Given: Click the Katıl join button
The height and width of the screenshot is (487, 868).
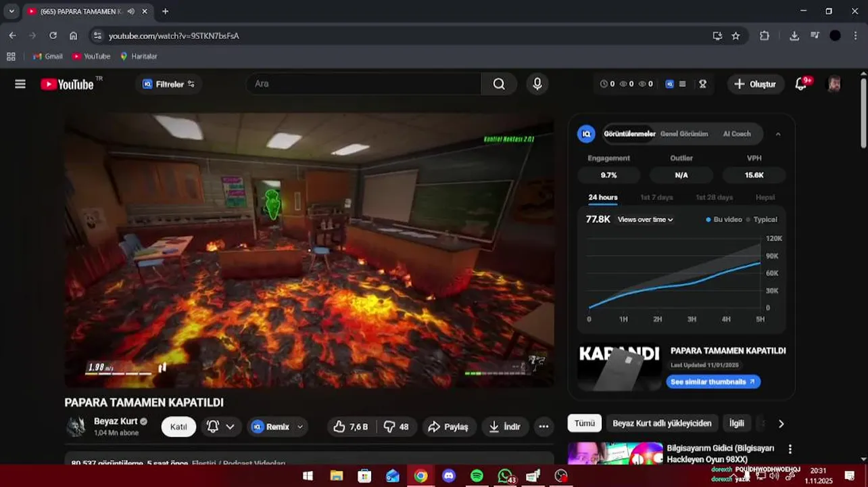Looking at the screenshot, I should pos(178,427).
